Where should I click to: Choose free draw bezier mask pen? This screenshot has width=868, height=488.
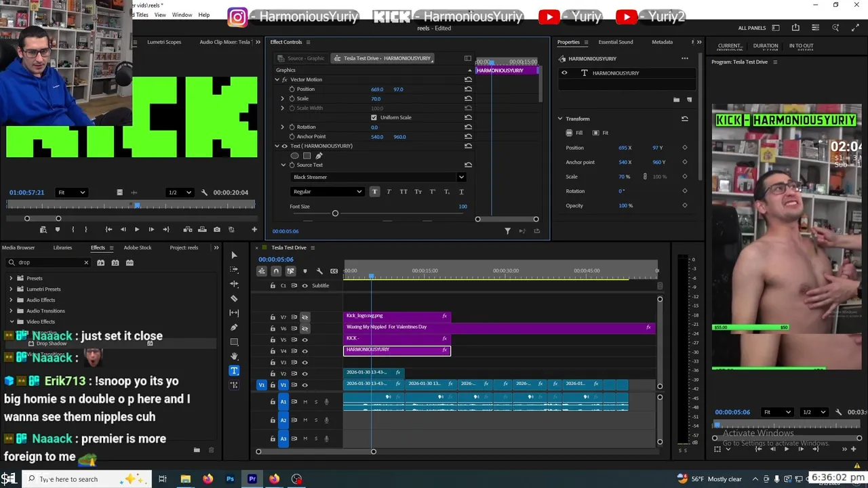319,156
